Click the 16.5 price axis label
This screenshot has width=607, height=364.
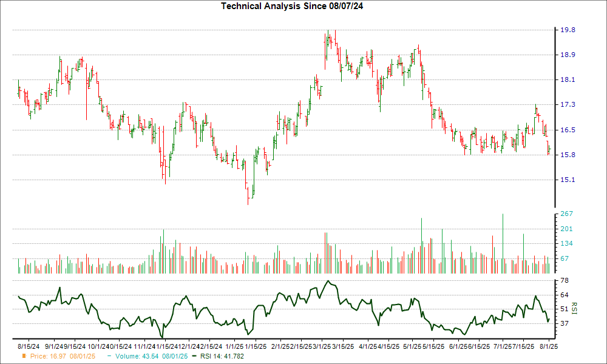[x=568, y=130]
